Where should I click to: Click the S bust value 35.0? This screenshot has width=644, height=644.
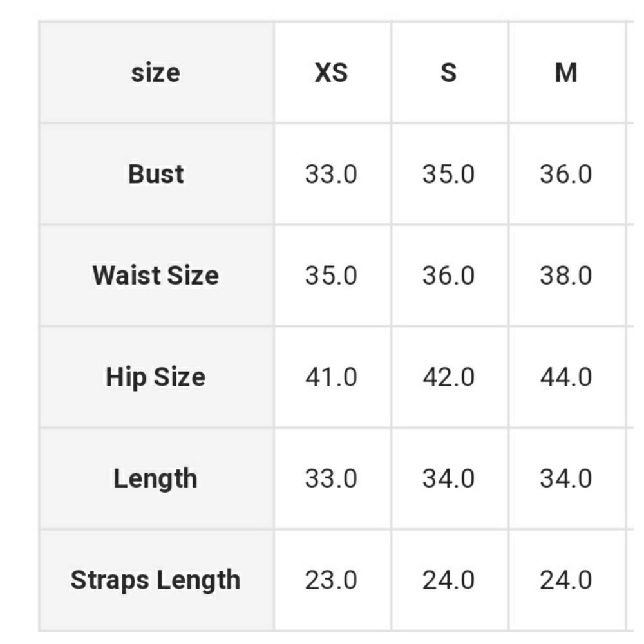pyautogui.click(x=448, y=175)
